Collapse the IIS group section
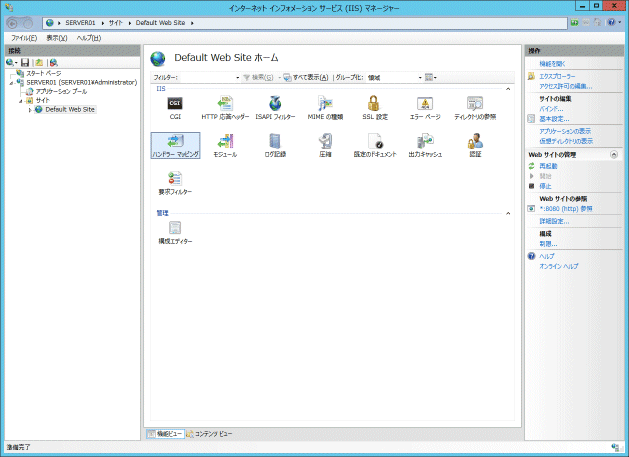The width and height of the screenshot is (629, 457). 508,89
